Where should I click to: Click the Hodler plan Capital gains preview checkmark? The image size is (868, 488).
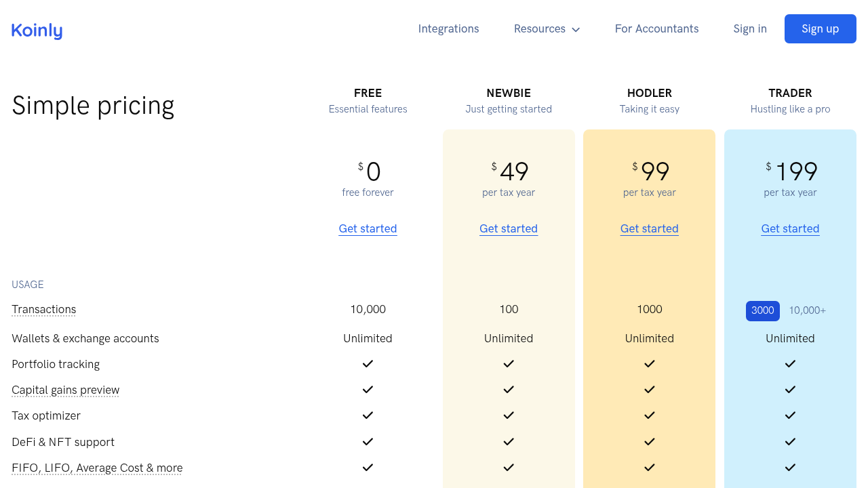pos(650,390)
